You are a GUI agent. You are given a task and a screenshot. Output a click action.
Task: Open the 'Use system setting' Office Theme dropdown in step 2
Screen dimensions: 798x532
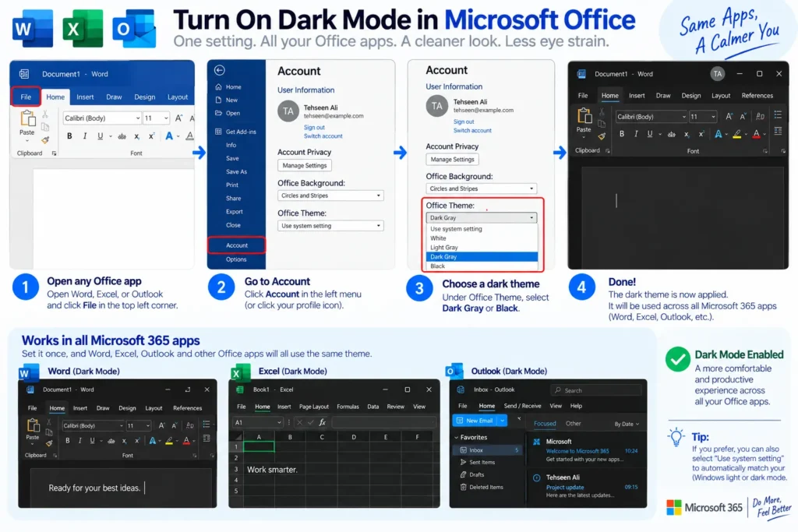pyautogui.click(x=330, y=225)
